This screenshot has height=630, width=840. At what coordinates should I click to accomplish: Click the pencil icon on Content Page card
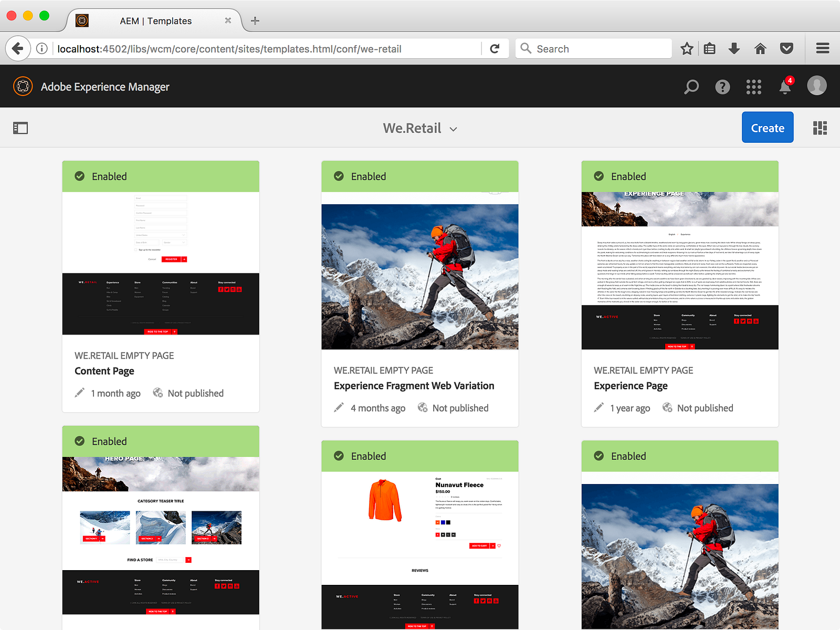(x=79, y=393)
